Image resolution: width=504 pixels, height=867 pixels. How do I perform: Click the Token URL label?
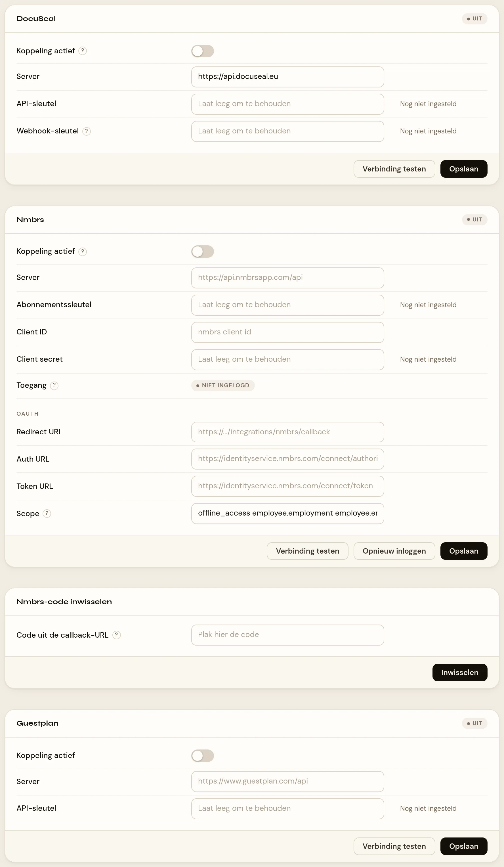tap(35, 486)
